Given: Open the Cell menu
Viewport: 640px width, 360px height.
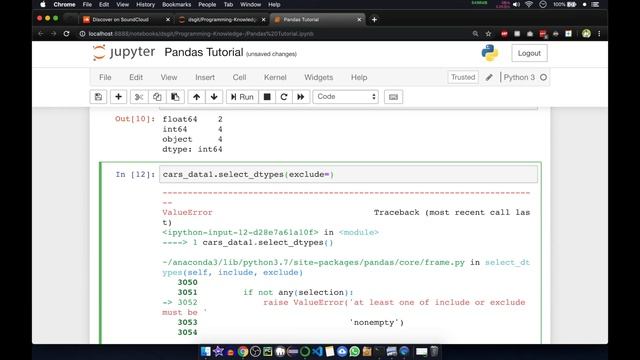Looking at the screenshot, I should click(239, 77).
